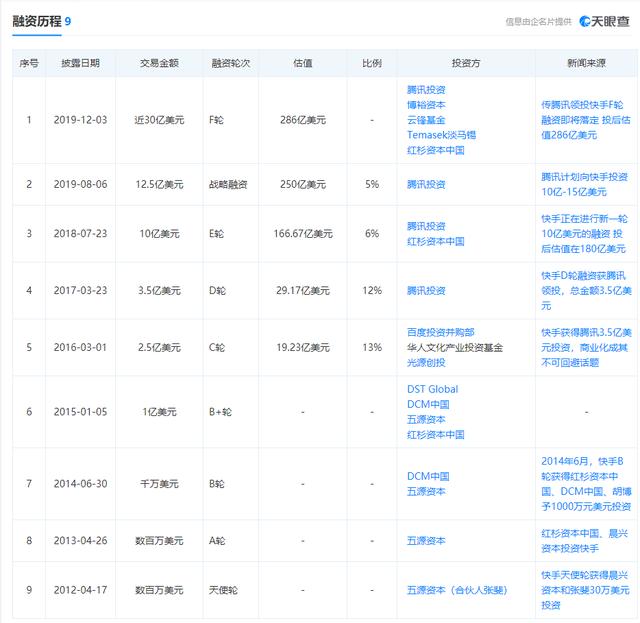Open 红杉资本中国 link in the B+轮 row
This screenshot has height=623, width=640.
tap(436, 434)
